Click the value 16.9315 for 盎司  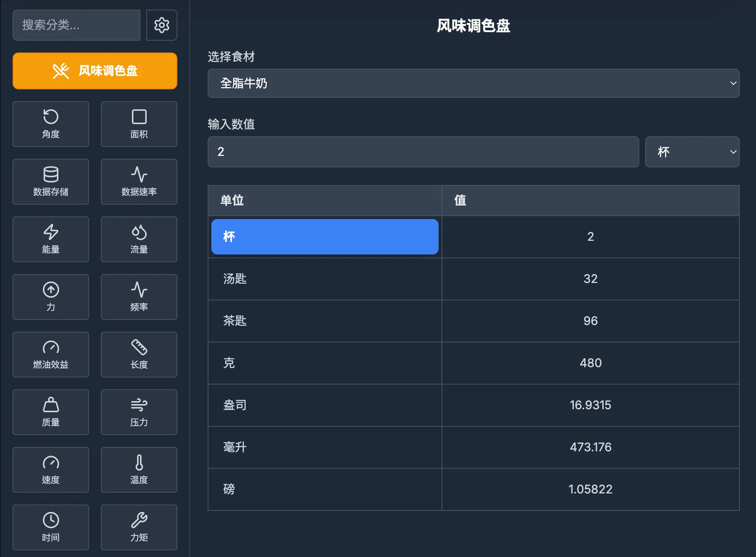[590, 405]
